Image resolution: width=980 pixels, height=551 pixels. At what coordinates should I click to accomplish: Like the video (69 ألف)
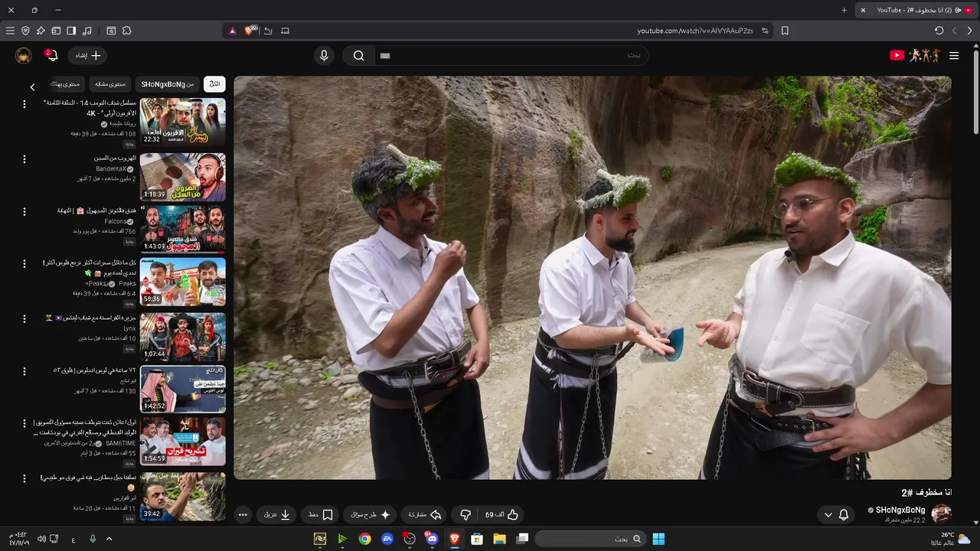pos(502,515)
